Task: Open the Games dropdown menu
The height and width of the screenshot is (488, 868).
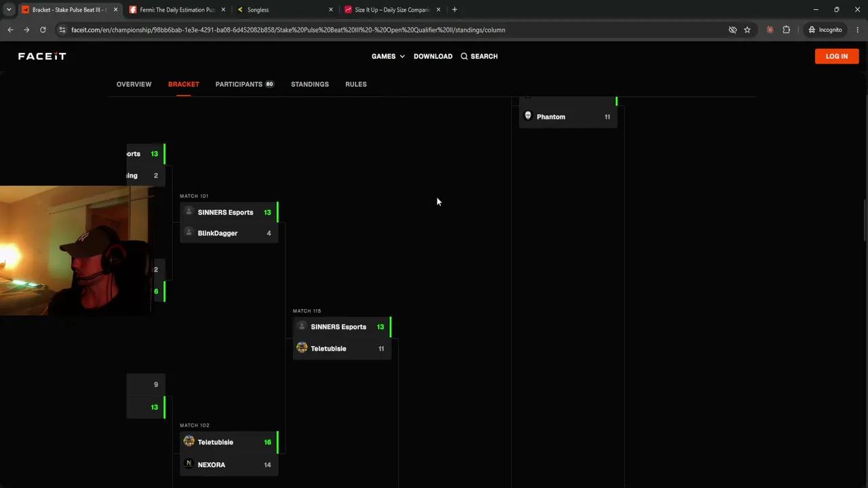Action: point(388,56)
